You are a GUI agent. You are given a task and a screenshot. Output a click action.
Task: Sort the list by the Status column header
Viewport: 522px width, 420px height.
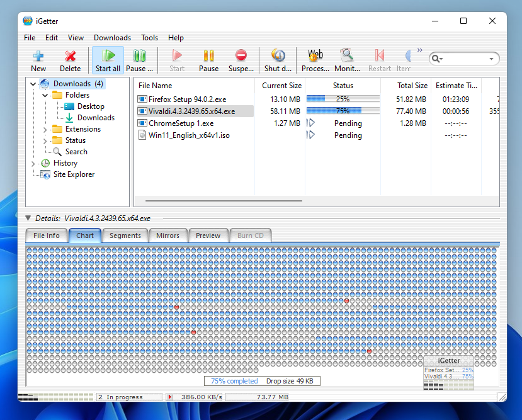click(343, 85)
